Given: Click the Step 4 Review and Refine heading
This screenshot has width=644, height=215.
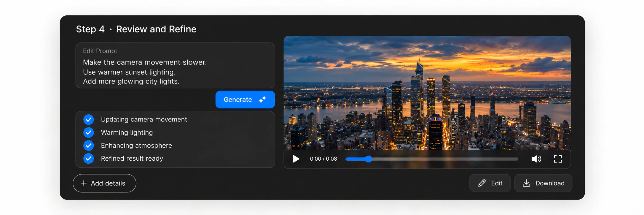Looking at the screenshot, I should coord(136,29).
